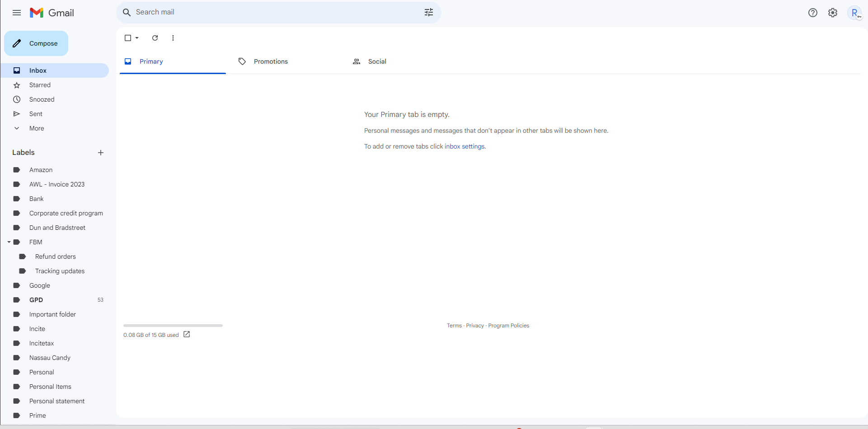868x429 pixels.
Task: Focus the Search mail field
Action: point(278,12)
